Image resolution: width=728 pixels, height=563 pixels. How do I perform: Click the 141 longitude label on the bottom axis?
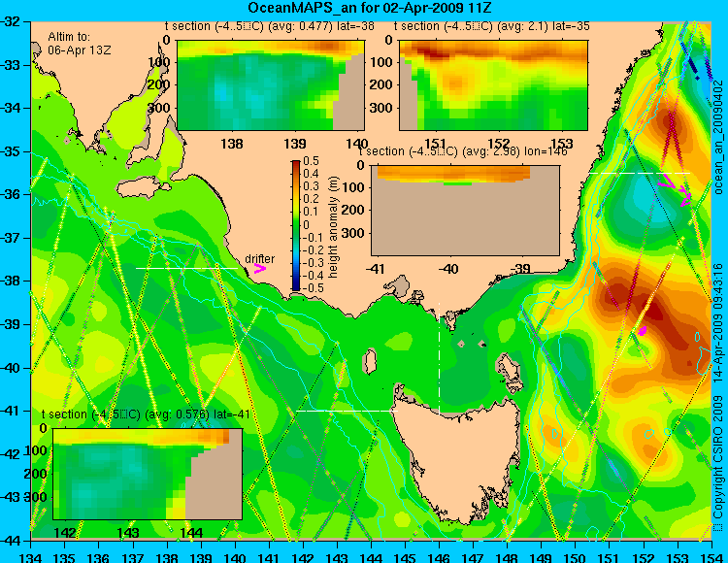[x=269, y=557]
